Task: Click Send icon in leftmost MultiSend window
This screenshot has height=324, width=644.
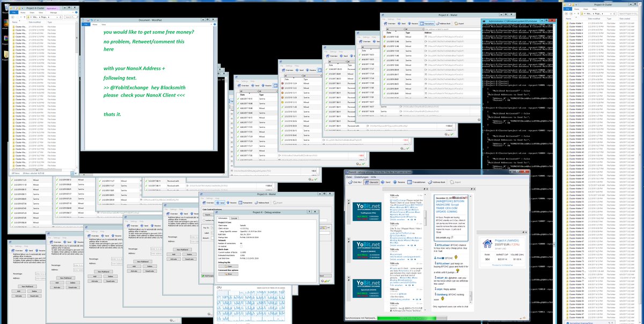Action: (x=26, y=250)
